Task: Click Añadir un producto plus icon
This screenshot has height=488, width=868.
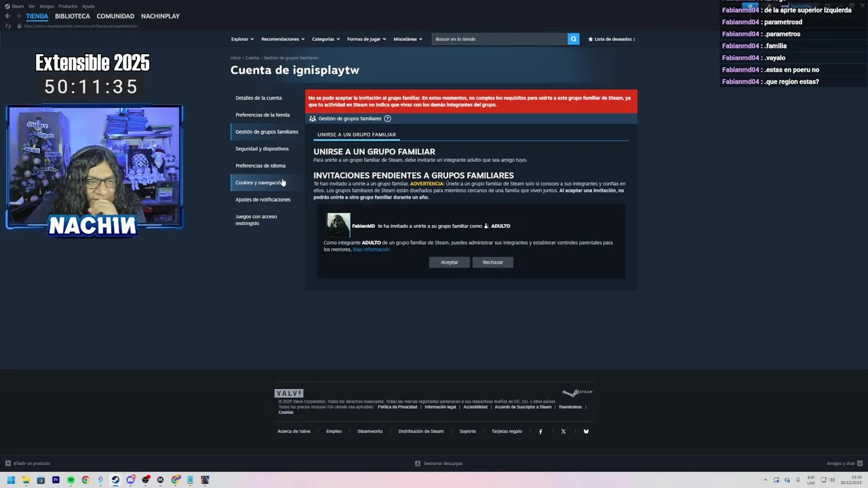Action: [8, 464]
